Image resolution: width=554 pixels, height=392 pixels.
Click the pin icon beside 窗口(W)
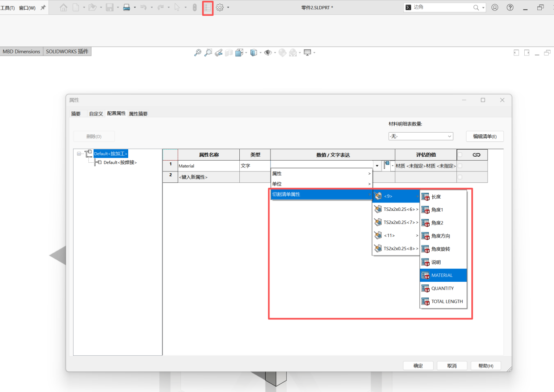(43, 7)
